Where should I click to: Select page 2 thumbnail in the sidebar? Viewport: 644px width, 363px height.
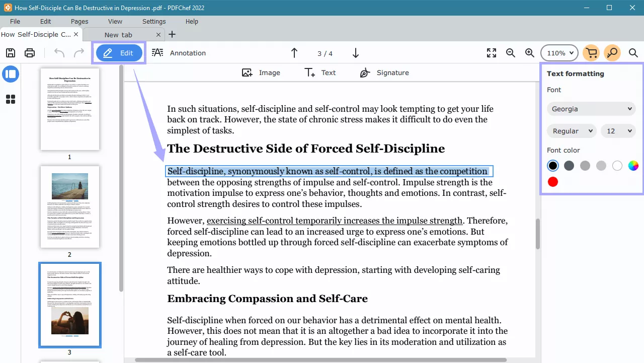click(x=69, y=207)
